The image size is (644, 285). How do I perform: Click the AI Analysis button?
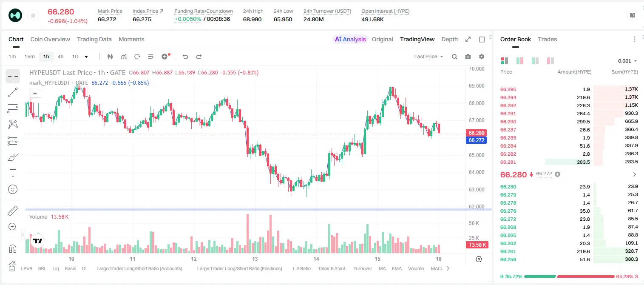(x=350, y=39)
